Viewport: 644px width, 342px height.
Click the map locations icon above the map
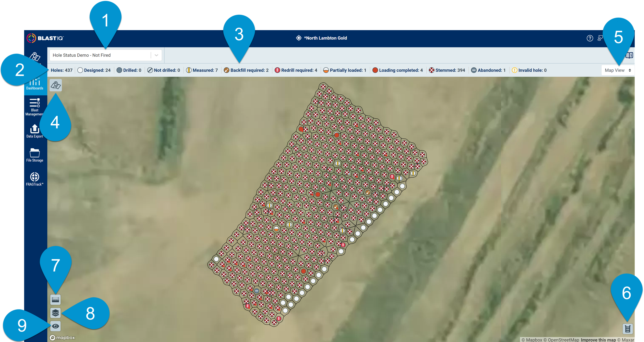[55, 85]
